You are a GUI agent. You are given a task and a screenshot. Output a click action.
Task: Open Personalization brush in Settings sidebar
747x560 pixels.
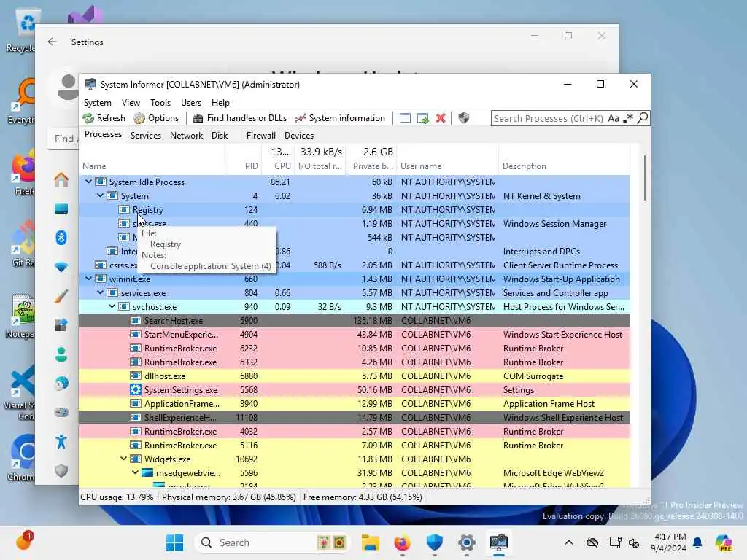pyautogui.click(x=61, y=296)
